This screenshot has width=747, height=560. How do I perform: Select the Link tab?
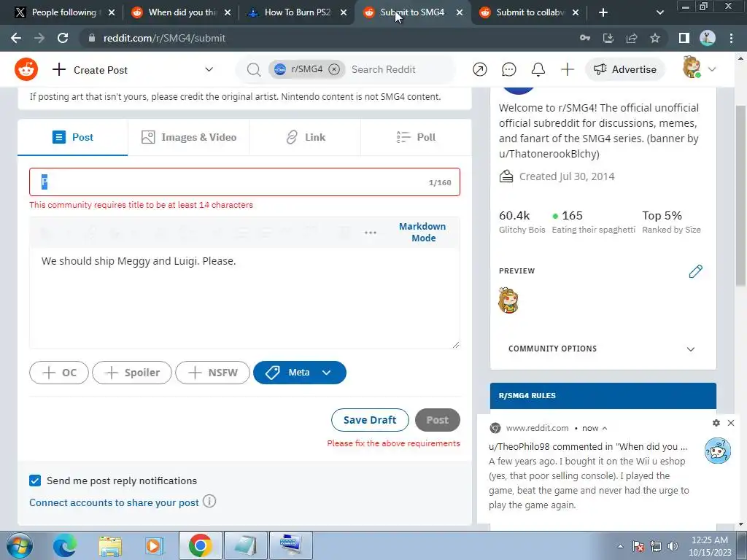point(306,137)
